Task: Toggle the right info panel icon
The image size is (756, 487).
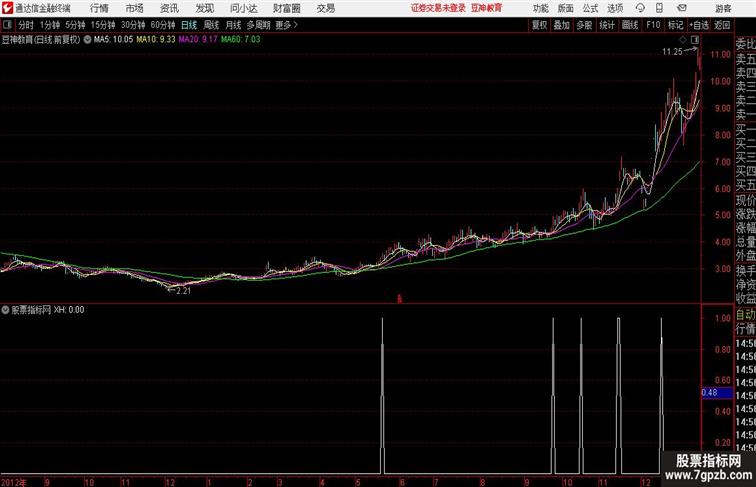Action: 695,40
